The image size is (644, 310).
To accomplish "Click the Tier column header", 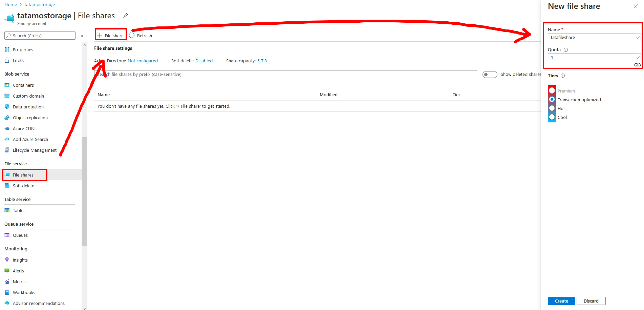I will 456,95.
